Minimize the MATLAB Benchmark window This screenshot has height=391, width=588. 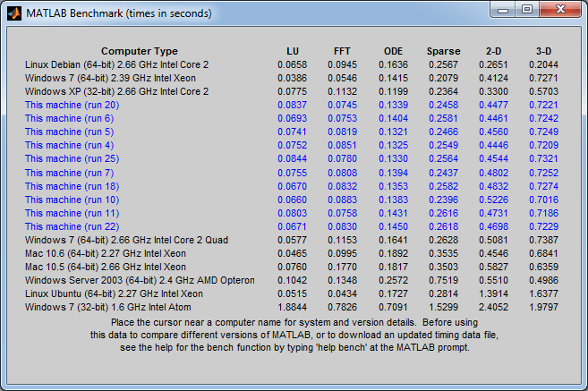point(503,9)
